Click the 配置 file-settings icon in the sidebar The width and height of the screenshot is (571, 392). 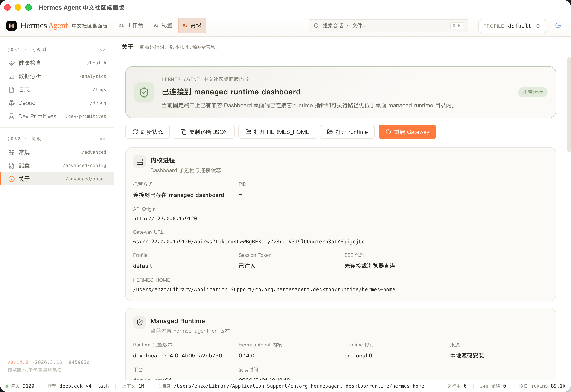click(x=11, y=166)
